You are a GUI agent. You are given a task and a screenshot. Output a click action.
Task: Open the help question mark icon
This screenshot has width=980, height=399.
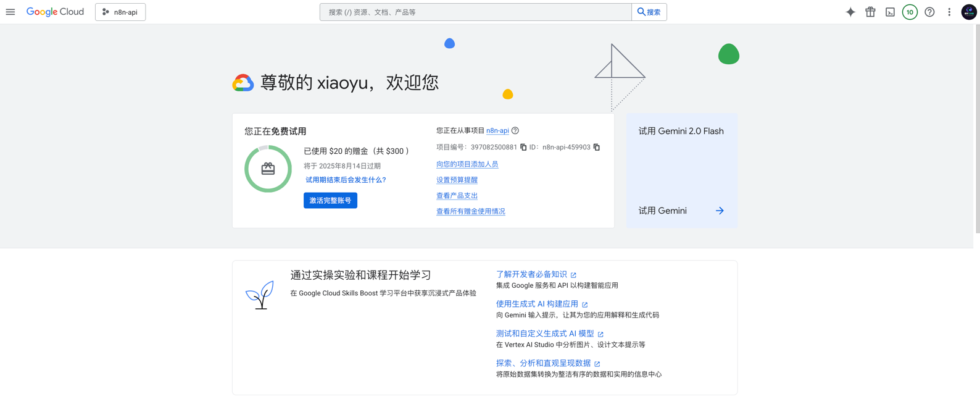point(929,12)
